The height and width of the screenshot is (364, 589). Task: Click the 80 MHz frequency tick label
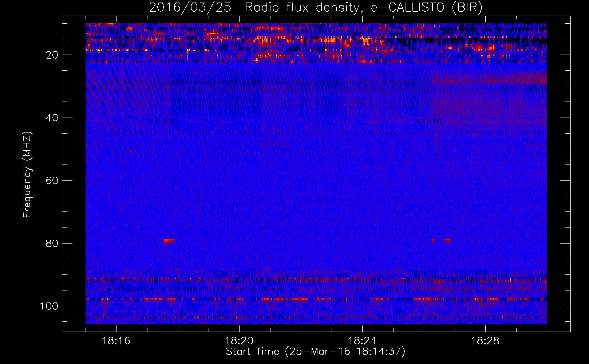pos(52,243)
